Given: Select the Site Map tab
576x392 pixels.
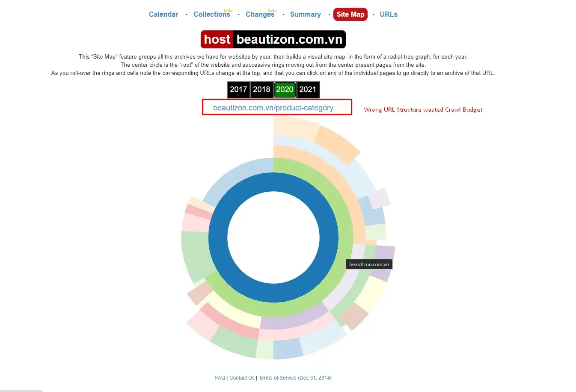Looking at the screenshot, I should click(350, 14).
